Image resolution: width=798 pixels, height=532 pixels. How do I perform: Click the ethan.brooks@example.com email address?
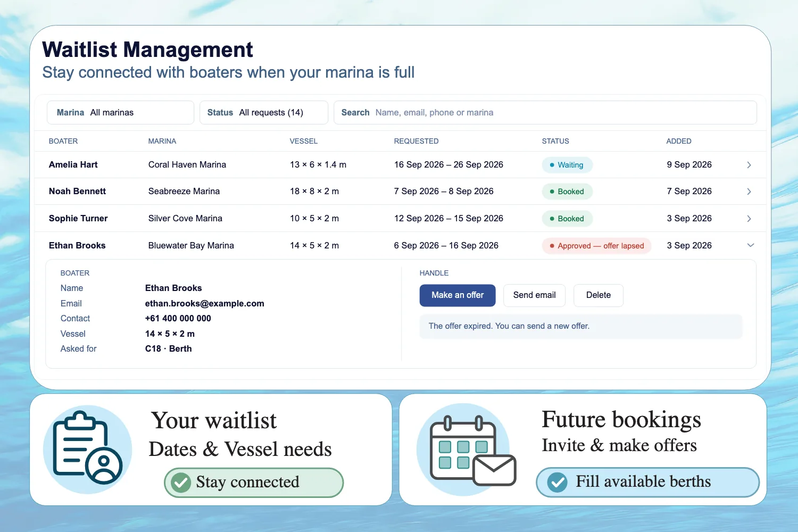pos(205,304)
